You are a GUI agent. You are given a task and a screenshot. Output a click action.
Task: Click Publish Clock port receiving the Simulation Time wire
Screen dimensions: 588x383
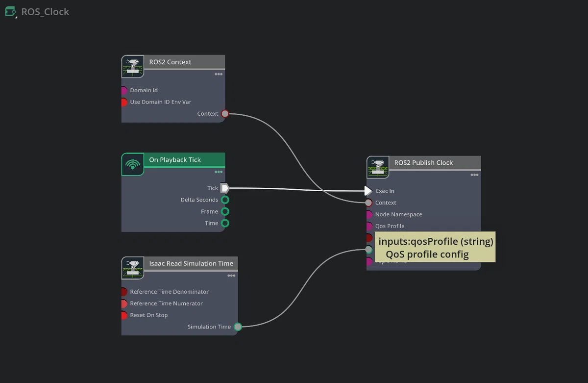tap(369, 250)
